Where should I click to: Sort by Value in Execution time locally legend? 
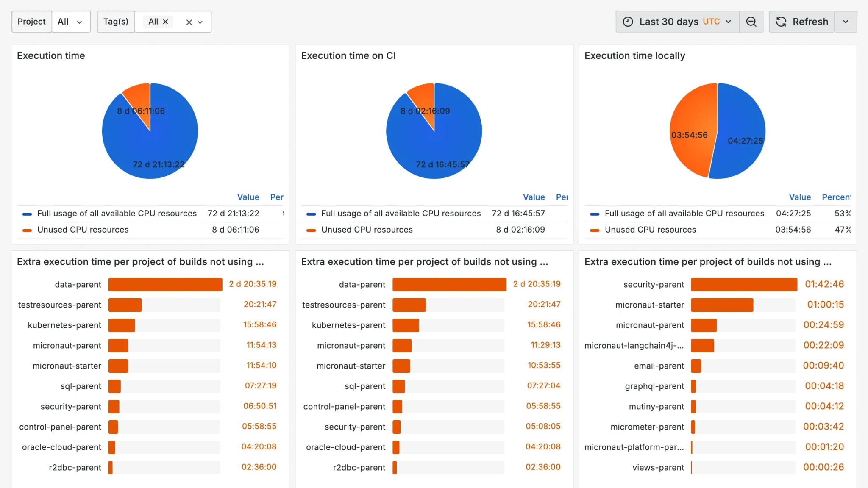pos(800,197)
